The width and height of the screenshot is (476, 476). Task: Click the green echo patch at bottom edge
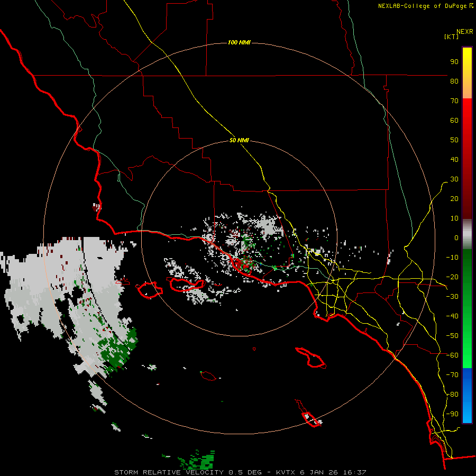tap(197, 461)
